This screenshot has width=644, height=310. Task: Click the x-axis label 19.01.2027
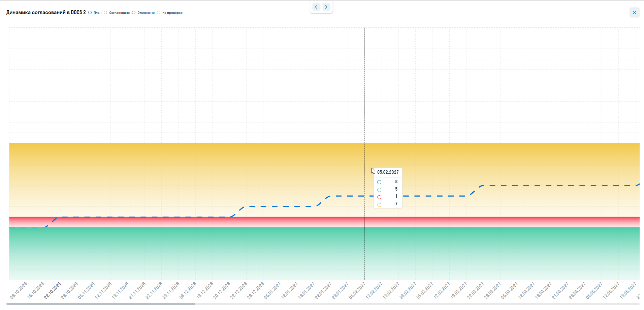pyautogui.click(x=306, y=290)
